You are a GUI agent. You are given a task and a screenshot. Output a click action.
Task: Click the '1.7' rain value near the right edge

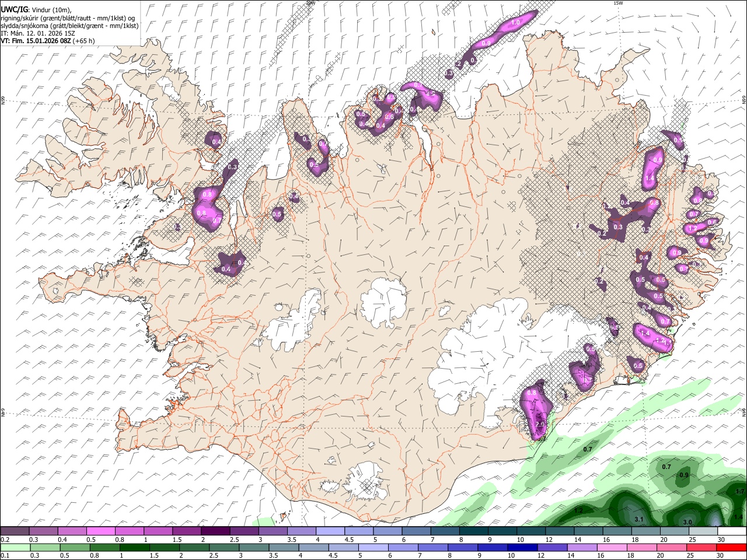740,492
